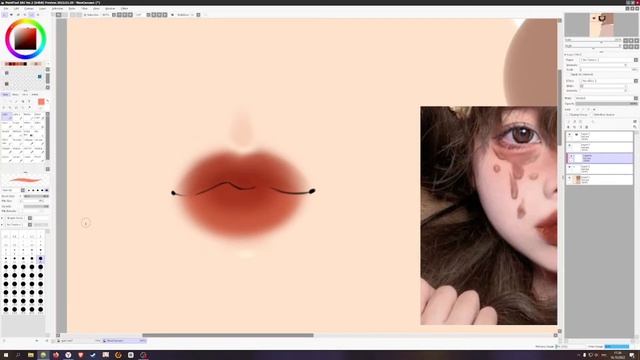640x360 pixels.
Task: Hide the bottom layer with photo thumbnail
Action: click(x=569, y=178)
